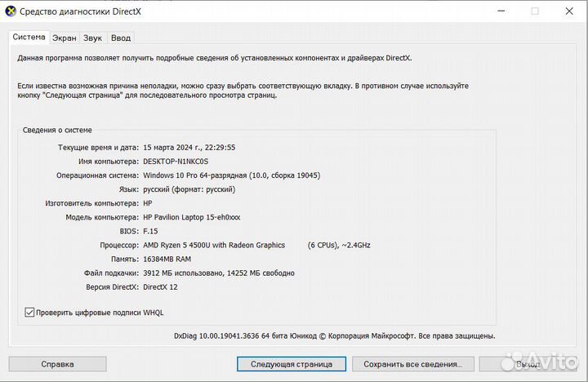Screen dimensions: 588x382
Task: Click the computer name DESKTOP-N1NKC0S
Action: (175, 162)
